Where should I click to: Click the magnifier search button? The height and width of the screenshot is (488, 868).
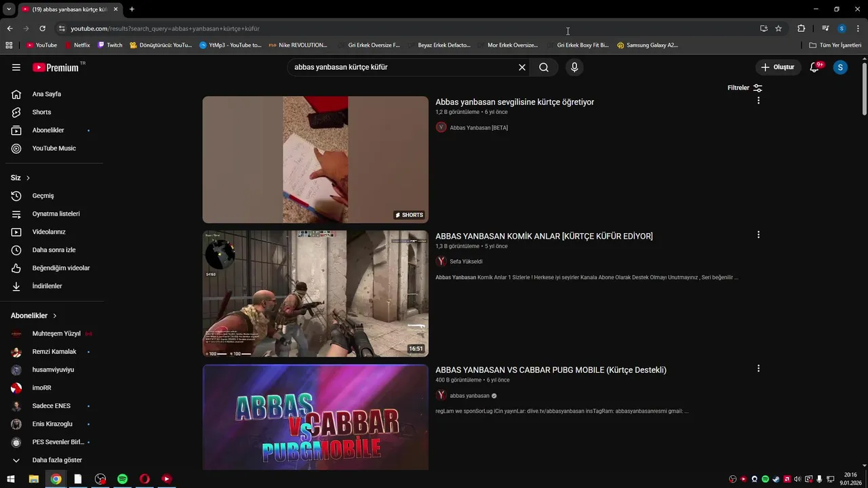point(544,67)
